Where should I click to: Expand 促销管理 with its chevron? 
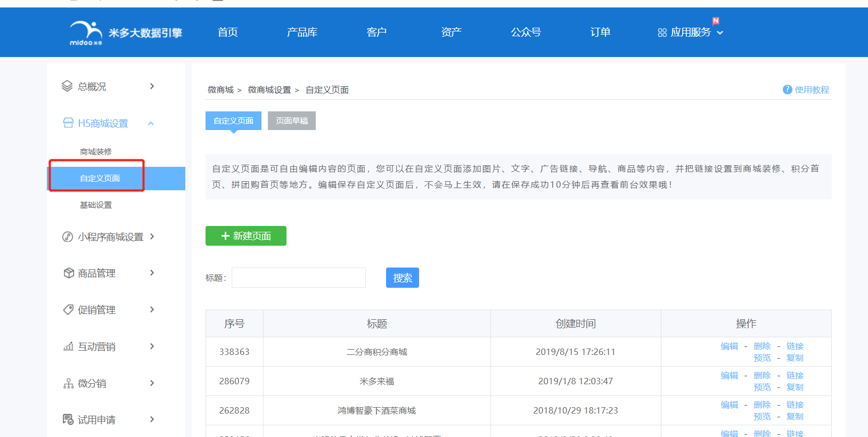pos(152,310)
